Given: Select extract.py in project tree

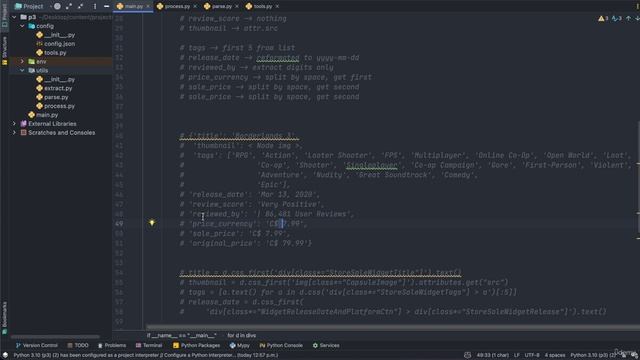Looking at the screenshot, I should [x=58, y=88].
